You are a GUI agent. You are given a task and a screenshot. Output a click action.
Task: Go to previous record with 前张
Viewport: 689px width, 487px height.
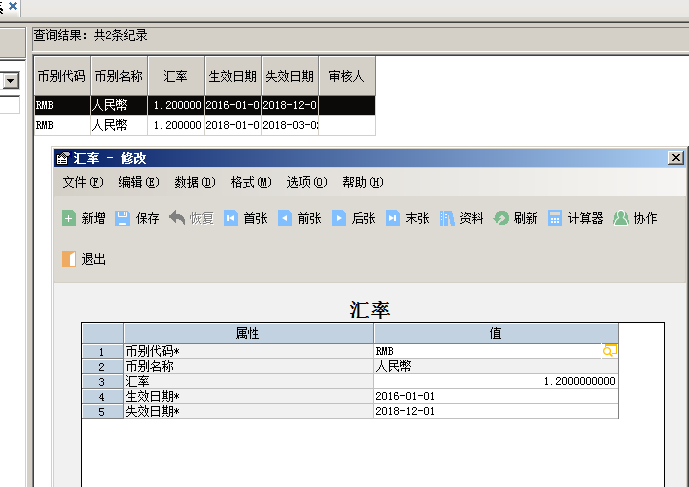click(285, 218)
